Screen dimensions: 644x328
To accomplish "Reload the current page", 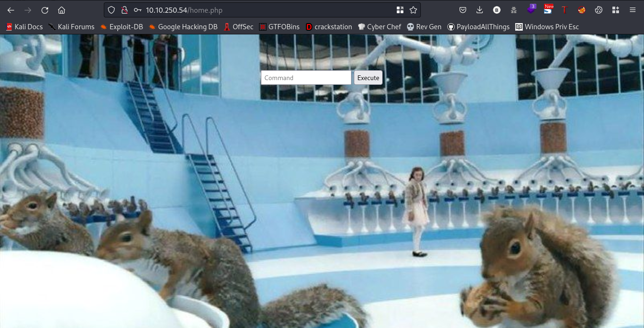I will tap(45, 10).
